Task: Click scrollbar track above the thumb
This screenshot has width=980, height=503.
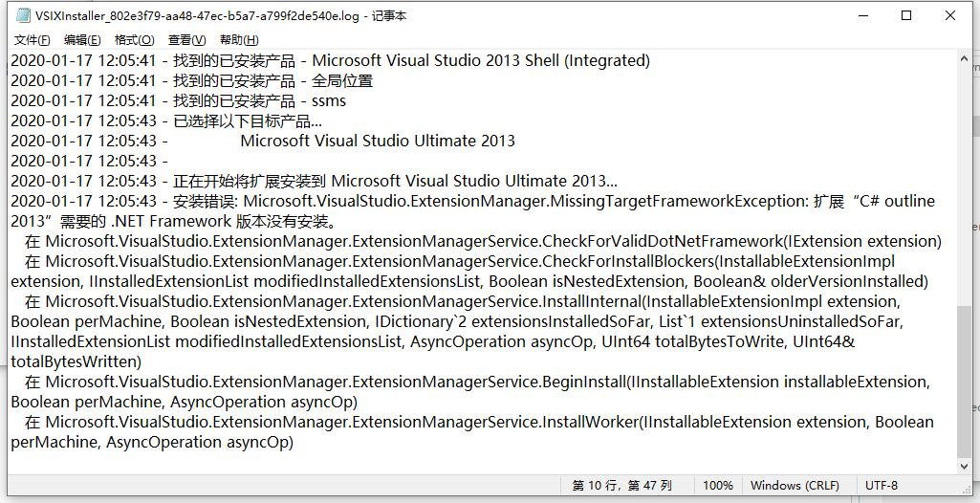Action: coord(964,186)
